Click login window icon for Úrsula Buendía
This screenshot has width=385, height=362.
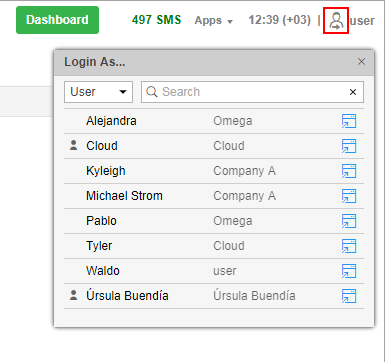point(349,296)
